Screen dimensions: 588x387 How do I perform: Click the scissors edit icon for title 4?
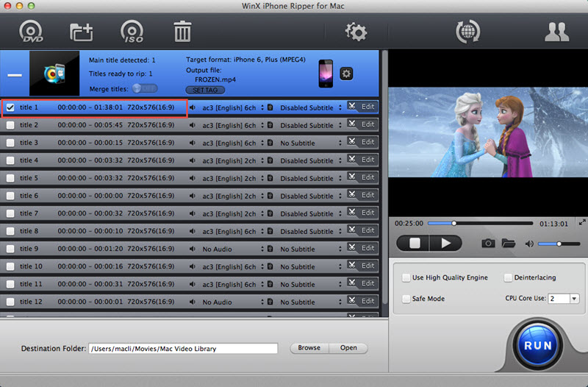coord(352,159)
